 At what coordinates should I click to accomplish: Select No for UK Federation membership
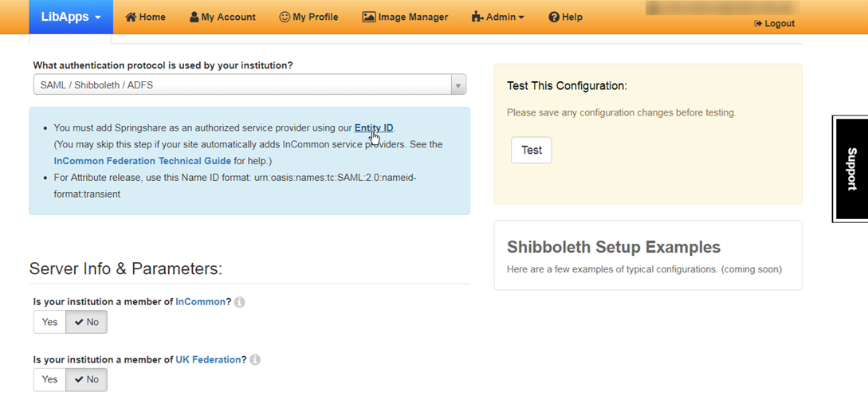[x=86, y=379]
